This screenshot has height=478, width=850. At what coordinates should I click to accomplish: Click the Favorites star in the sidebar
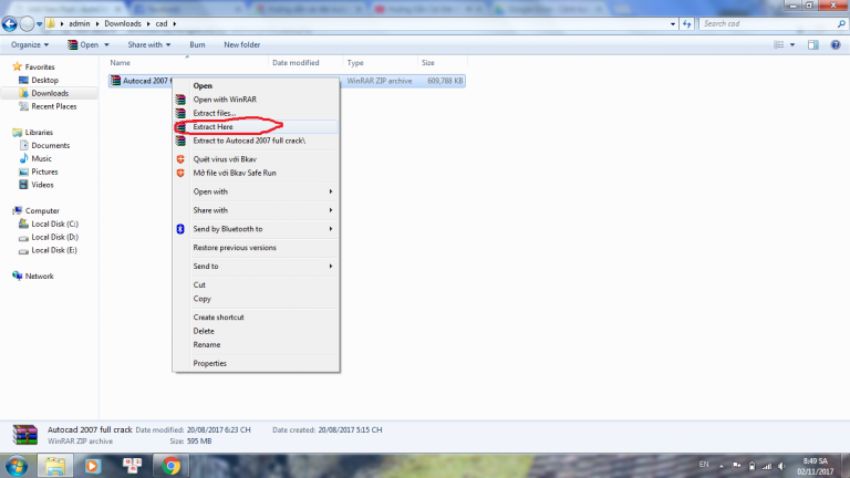click(17, 67)
